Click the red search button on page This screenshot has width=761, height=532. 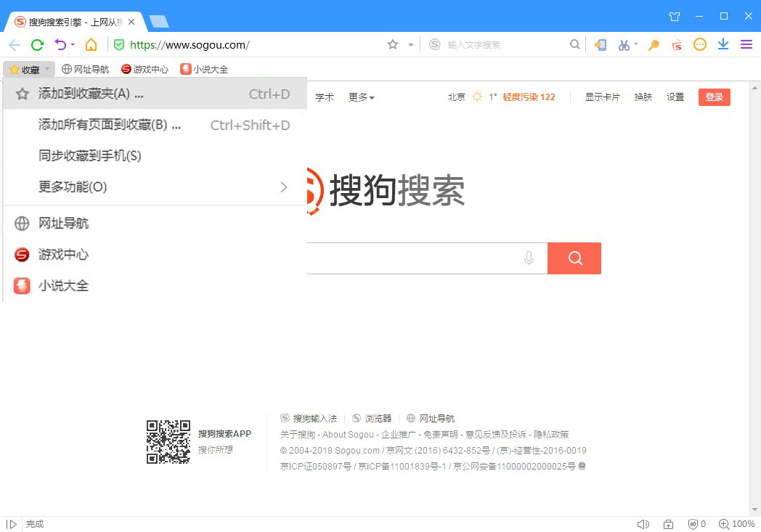(574, 258)
